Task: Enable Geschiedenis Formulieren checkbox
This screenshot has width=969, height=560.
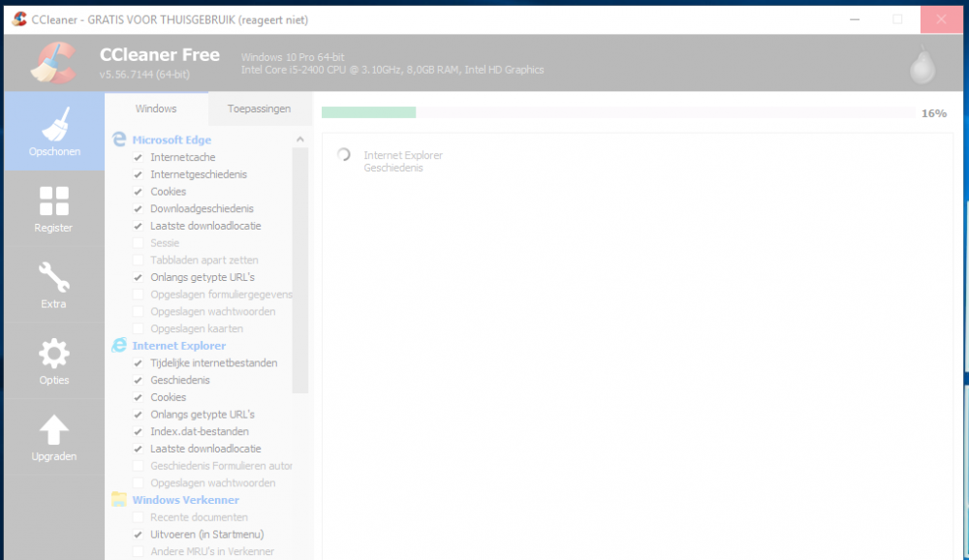Action: coord(138,466)
